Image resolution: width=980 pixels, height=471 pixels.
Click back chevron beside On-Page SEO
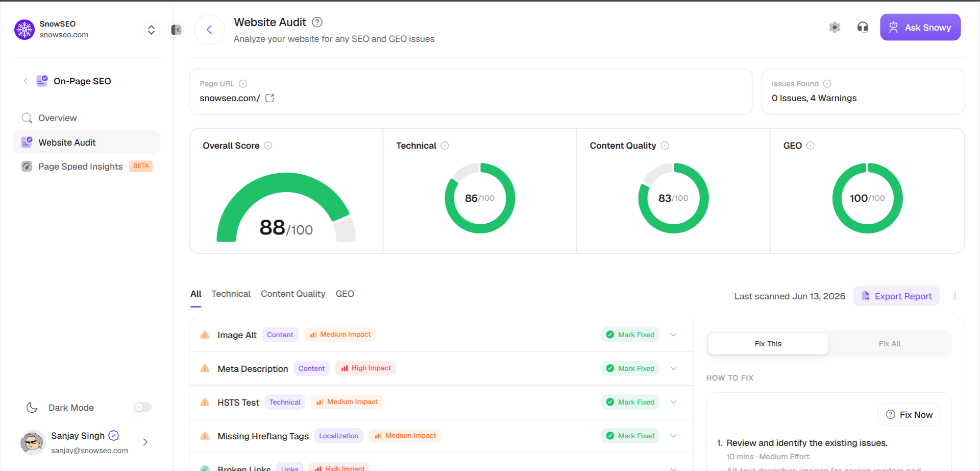click(x=26, y=81)
